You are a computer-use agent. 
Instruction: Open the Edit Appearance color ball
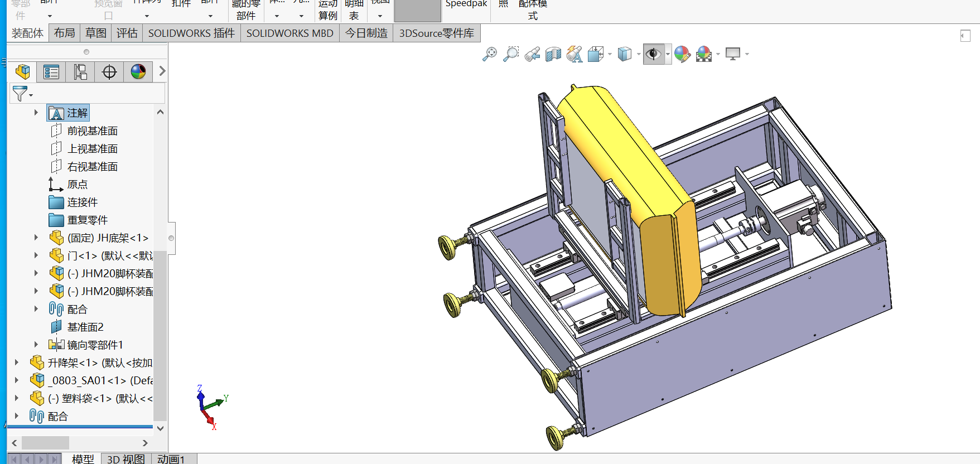coord(682,54)
